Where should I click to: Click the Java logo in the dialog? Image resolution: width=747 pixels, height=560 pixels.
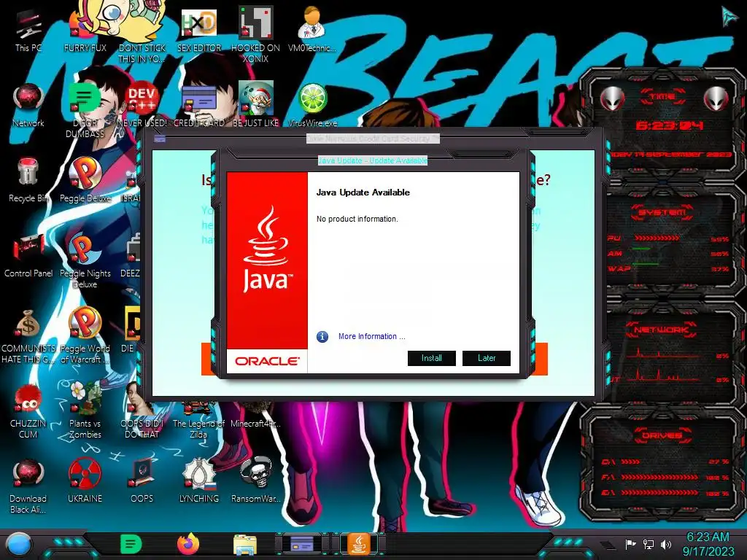click(x=267, y=249)
